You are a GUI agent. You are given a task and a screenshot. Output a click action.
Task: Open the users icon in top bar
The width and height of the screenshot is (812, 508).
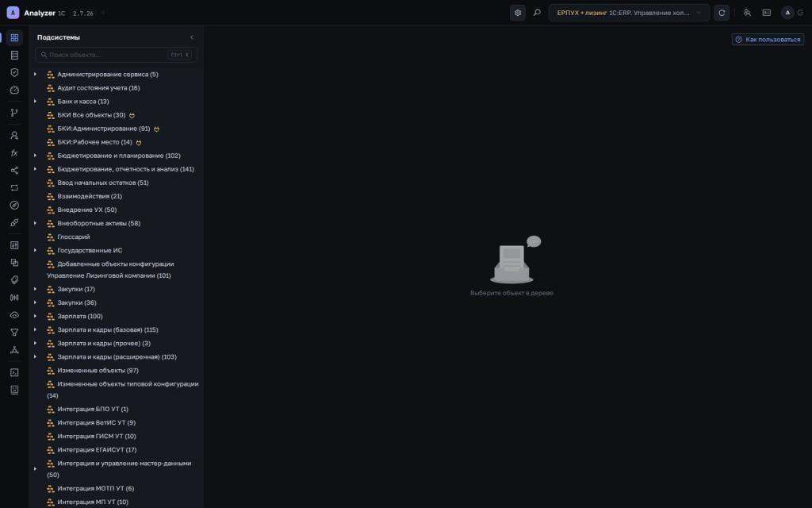pyautogui.click(x=747, y=13)
